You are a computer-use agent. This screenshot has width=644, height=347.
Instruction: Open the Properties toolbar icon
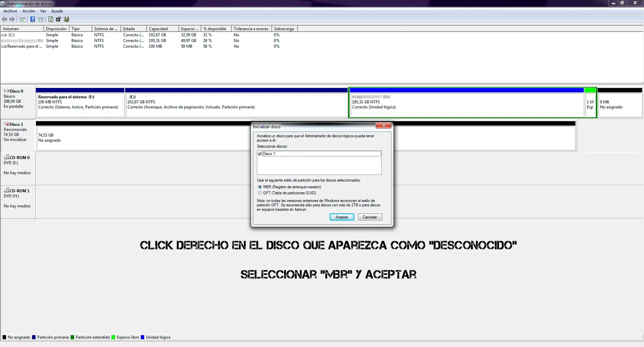coord(58,19)
